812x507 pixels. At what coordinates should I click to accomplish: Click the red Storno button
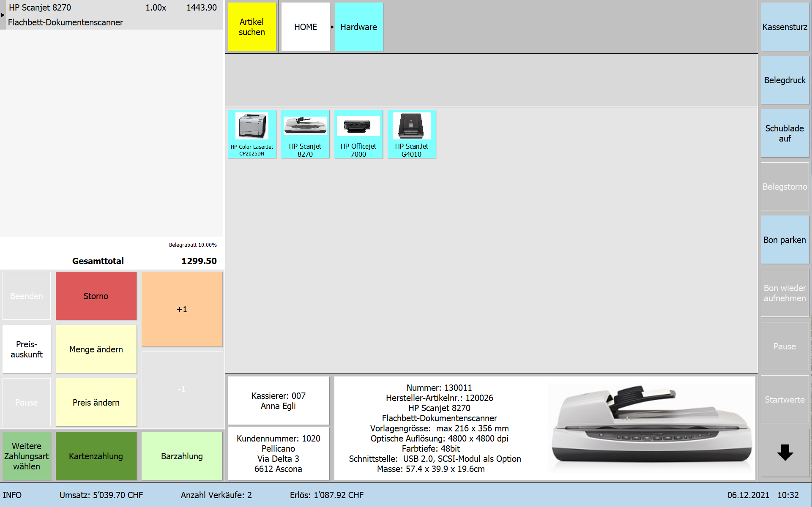point(96,296)
